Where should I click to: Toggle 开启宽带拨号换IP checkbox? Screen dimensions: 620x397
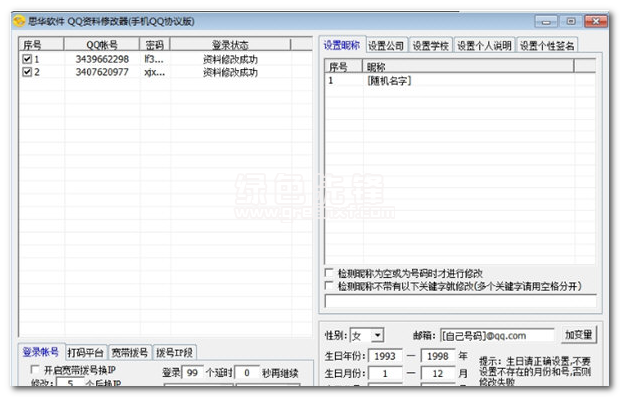coord(35,370)
